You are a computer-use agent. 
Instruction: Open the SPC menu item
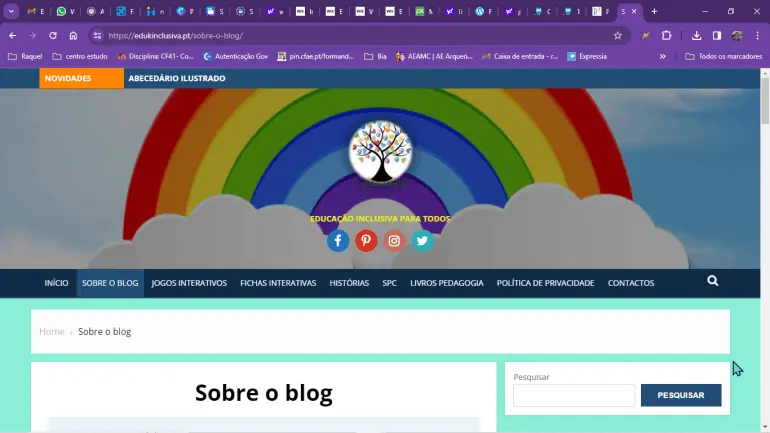389,283
